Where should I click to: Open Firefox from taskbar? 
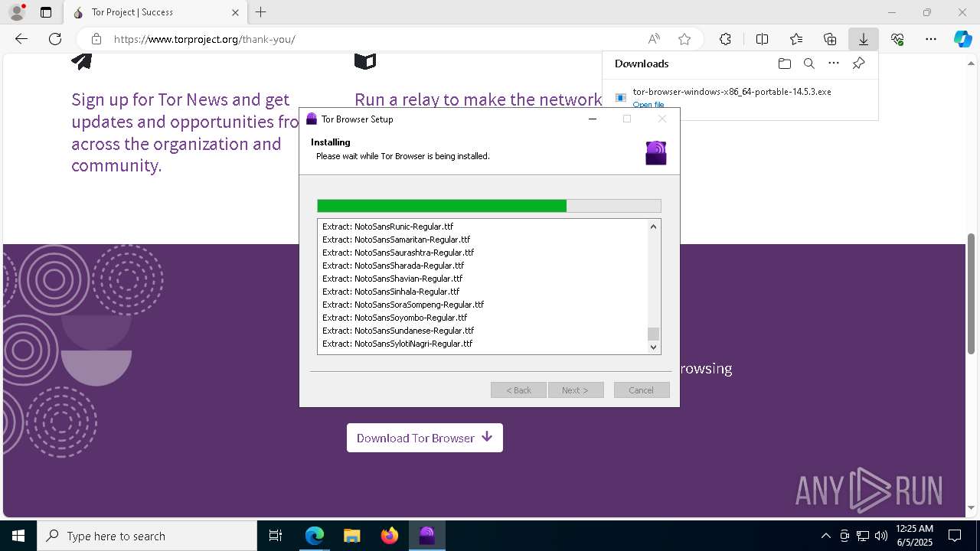tap(390, 536)
